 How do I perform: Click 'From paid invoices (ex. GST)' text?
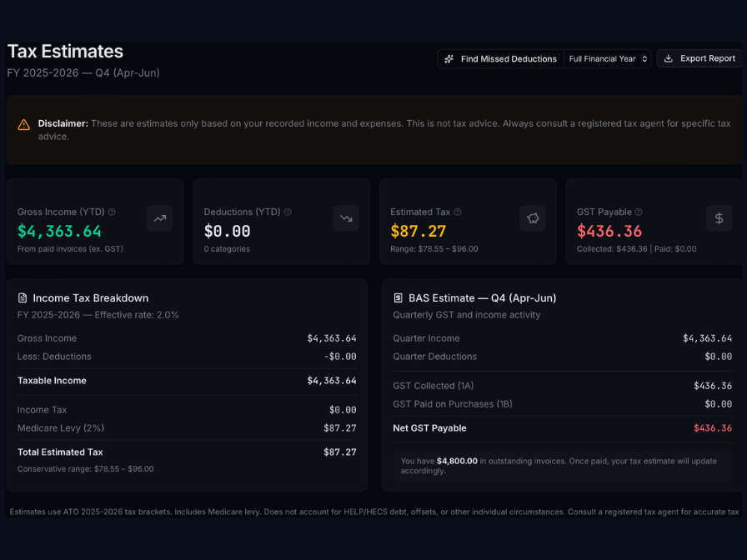[70, 249]
